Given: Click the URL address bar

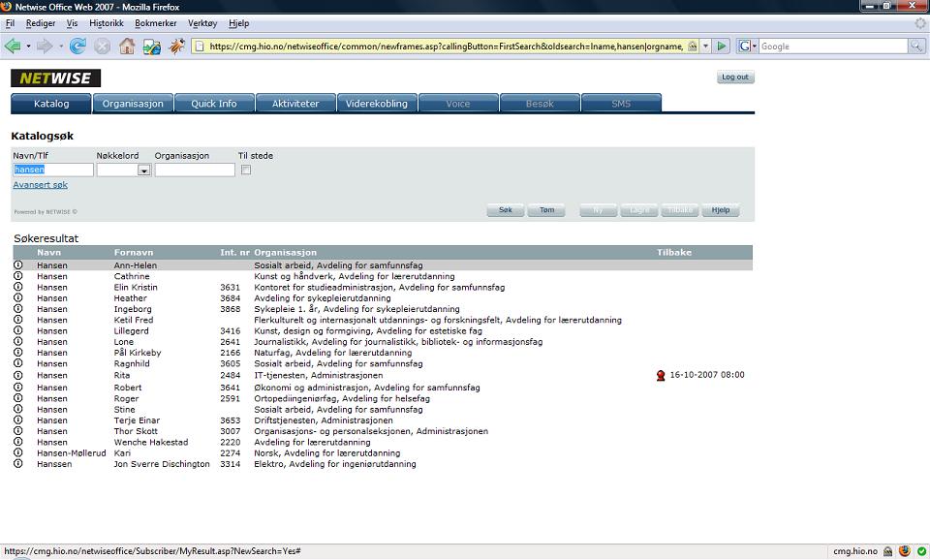Looking at the screenshot, I should point(446,46).
